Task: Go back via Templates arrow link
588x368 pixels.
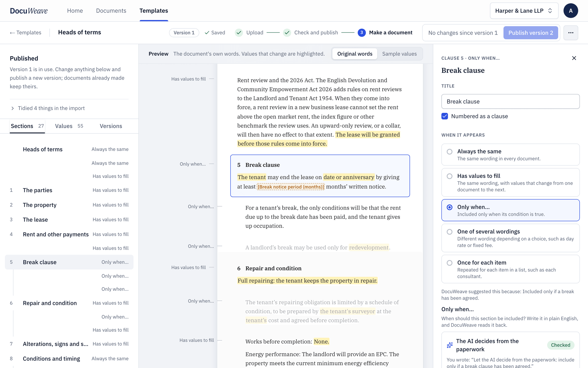Action: click(x=25, y=33)
